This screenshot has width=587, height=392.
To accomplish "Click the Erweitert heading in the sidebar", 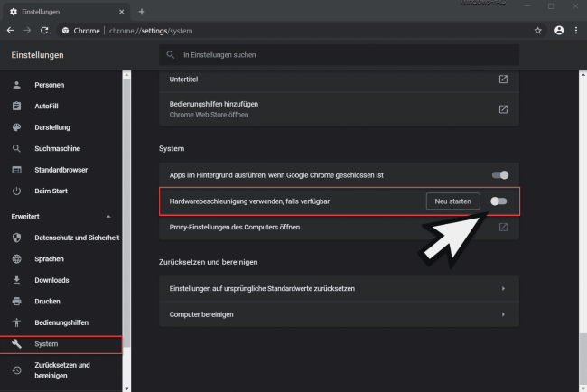I will [25, 217].
